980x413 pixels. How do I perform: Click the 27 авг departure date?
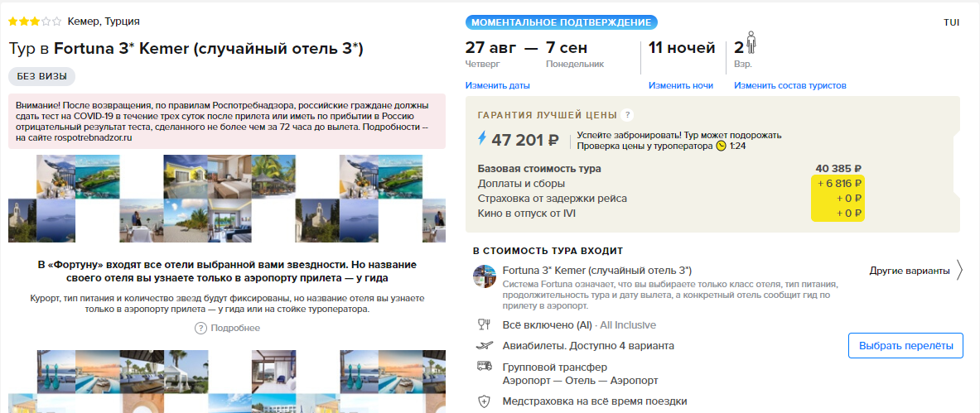tap(490, 47)
